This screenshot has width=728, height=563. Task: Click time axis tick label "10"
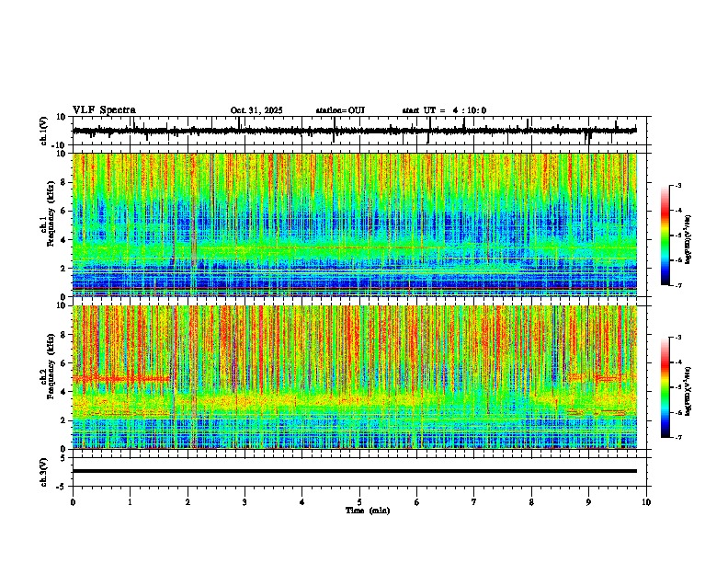(646, 502)
